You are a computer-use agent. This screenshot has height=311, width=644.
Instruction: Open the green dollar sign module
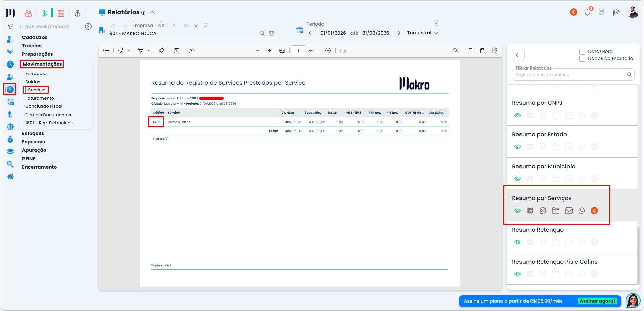(45, 13)
